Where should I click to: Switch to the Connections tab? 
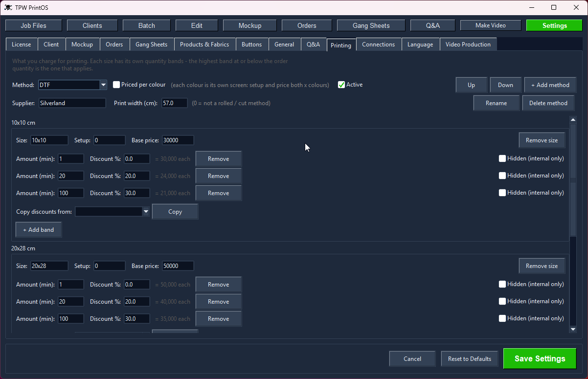tap(379, 45)
